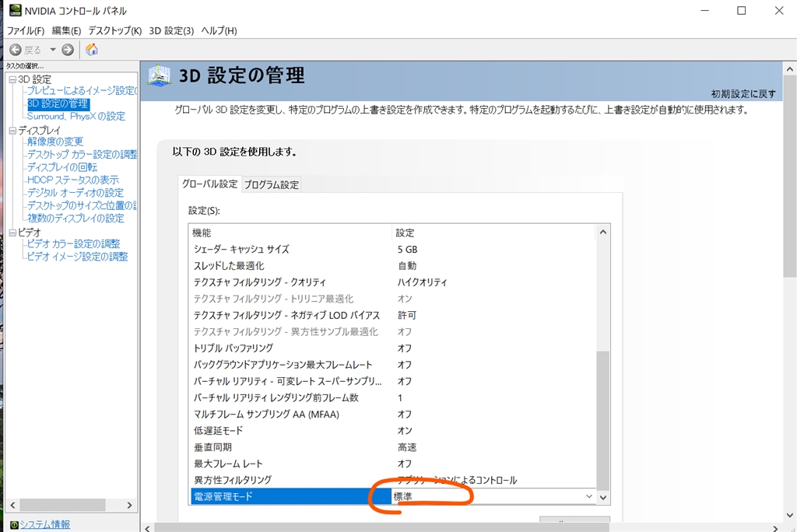Select 低遅延モード row
The height and width of the screenshot is (532, 797).
click(x=392, y=431)
